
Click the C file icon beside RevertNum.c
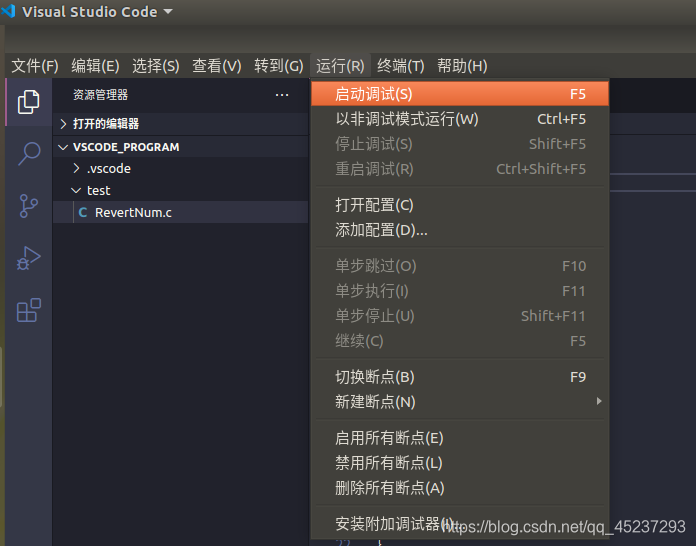(83, 213)
